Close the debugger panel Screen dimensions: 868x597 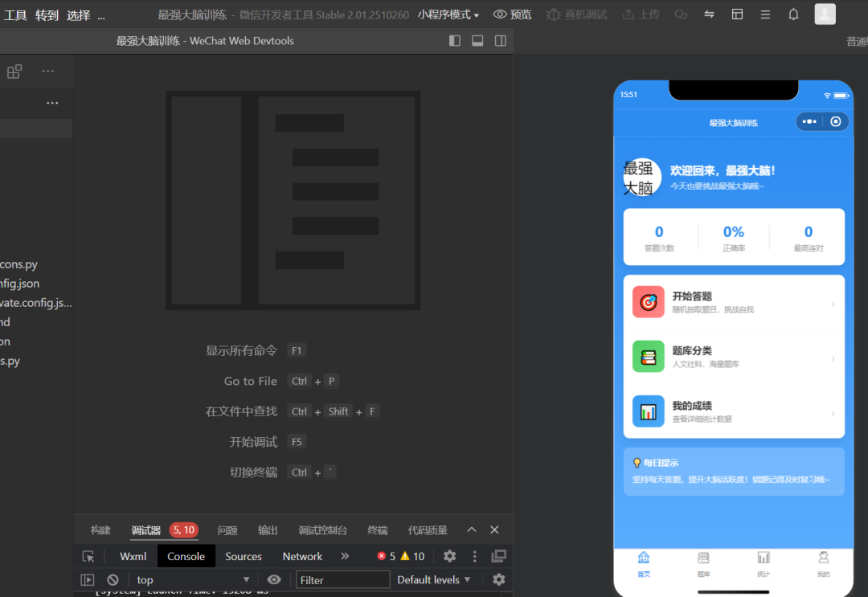(494, 530)
